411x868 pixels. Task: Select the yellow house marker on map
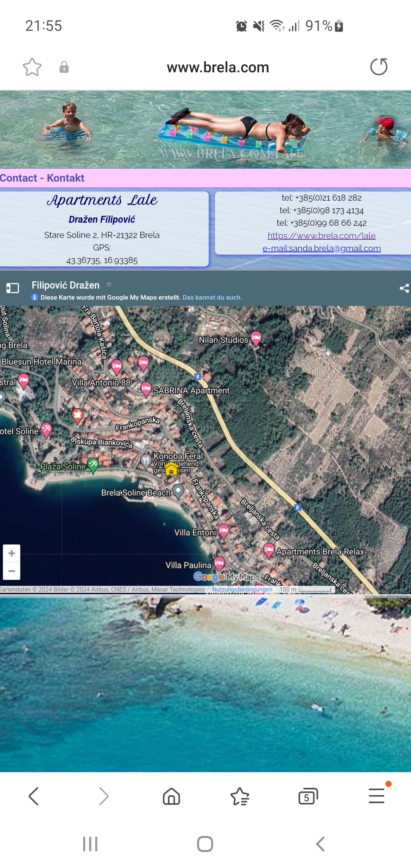[171, 468]
